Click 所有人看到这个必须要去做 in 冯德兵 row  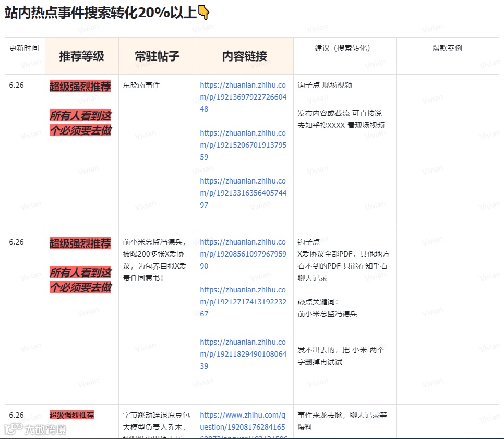coord(80,279)
